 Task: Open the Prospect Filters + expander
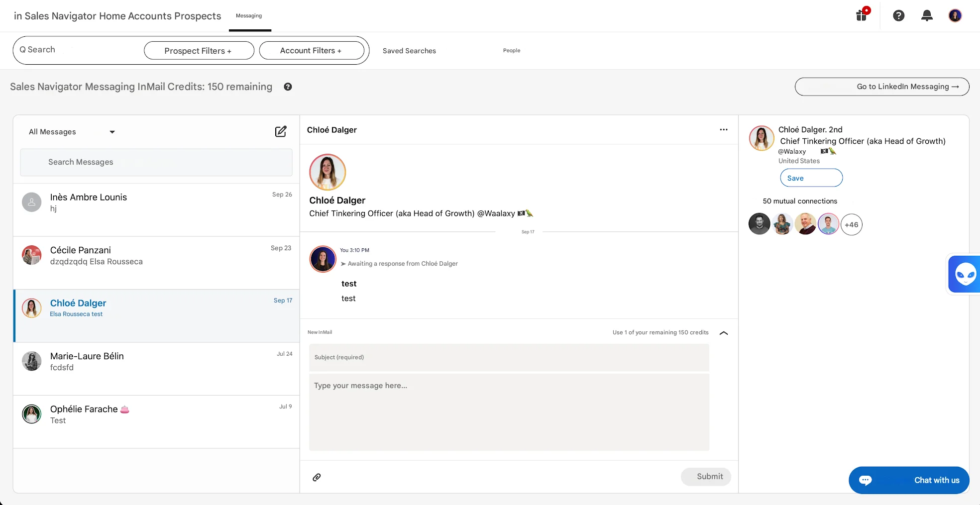[x=199, y=51]
